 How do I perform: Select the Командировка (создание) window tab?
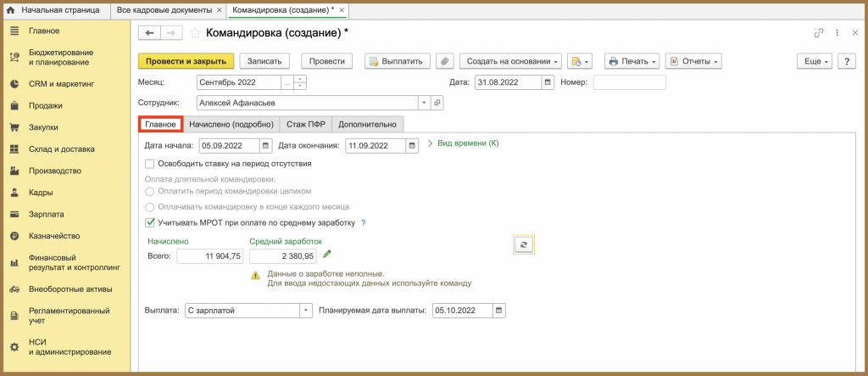pyautogui.click(x=283, y=10)
